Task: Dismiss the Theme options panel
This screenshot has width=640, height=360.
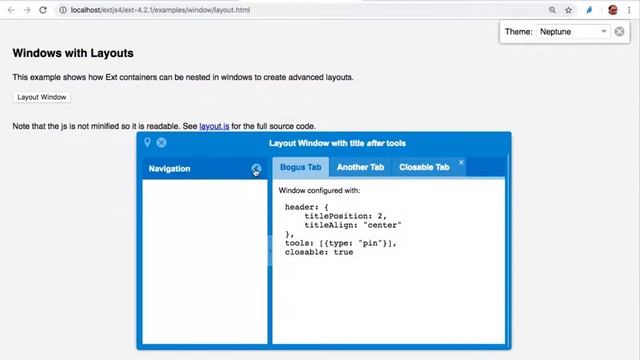Action: point(619,31)
